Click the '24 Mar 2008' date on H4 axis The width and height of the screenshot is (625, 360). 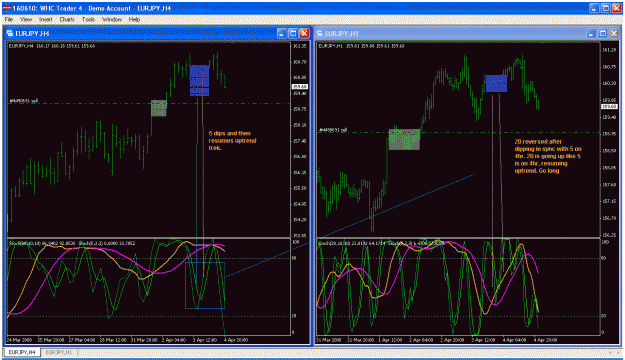(19, 340)
